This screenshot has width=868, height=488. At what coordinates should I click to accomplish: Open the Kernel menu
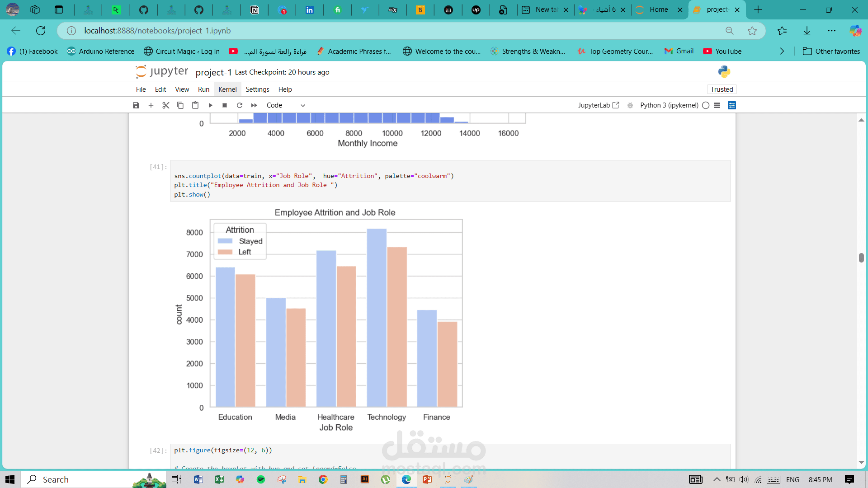[x=227, y=89]
